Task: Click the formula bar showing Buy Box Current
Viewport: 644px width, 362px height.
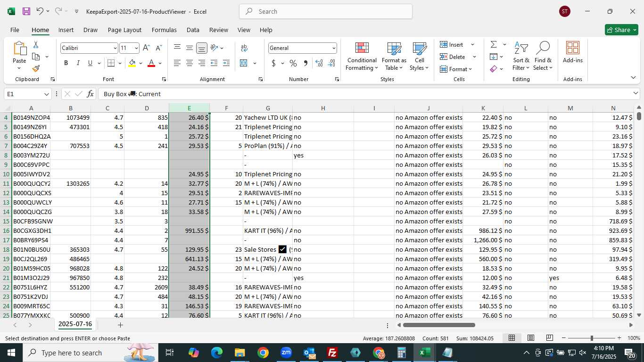Action: click(365, 94)
